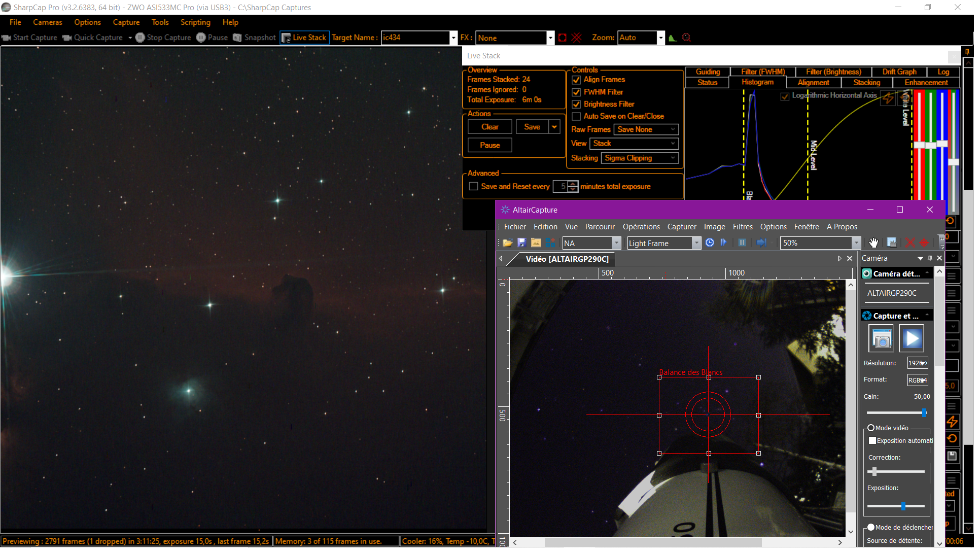Toggle the Brightness Filter checkbox
This screenshot has width=980, height=553.
[x=576, y=105]
